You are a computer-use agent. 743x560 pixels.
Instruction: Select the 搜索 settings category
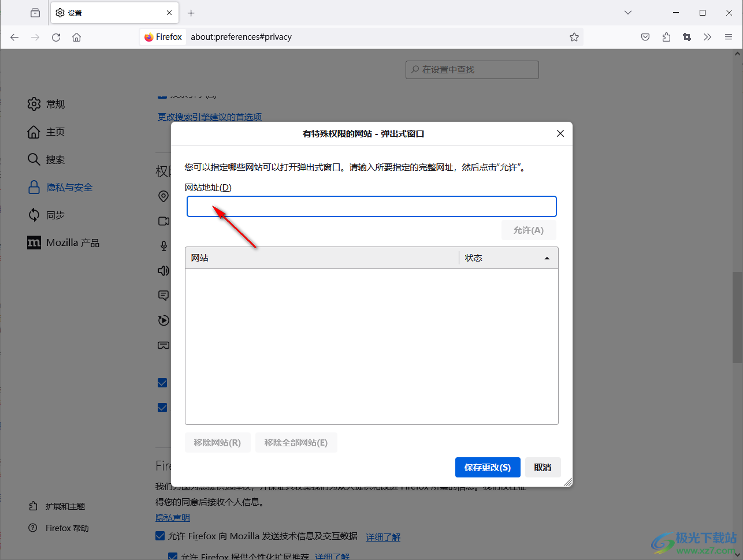click(x=46, y=159)
